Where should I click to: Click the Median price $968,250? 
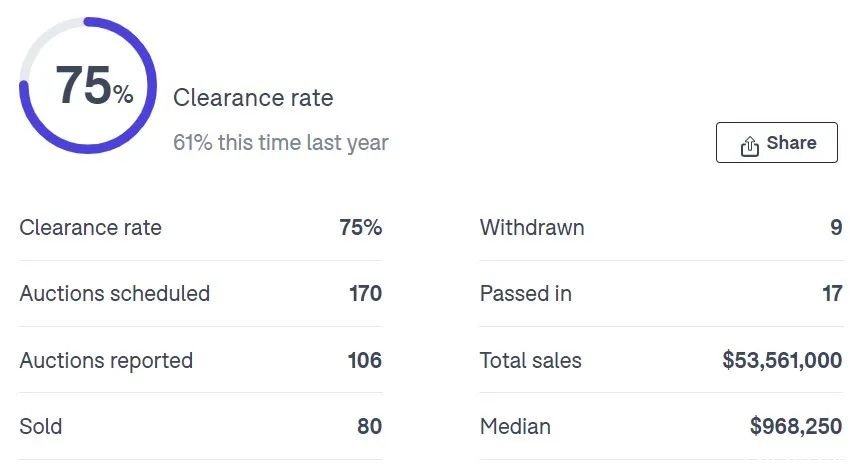click(796, 426)
